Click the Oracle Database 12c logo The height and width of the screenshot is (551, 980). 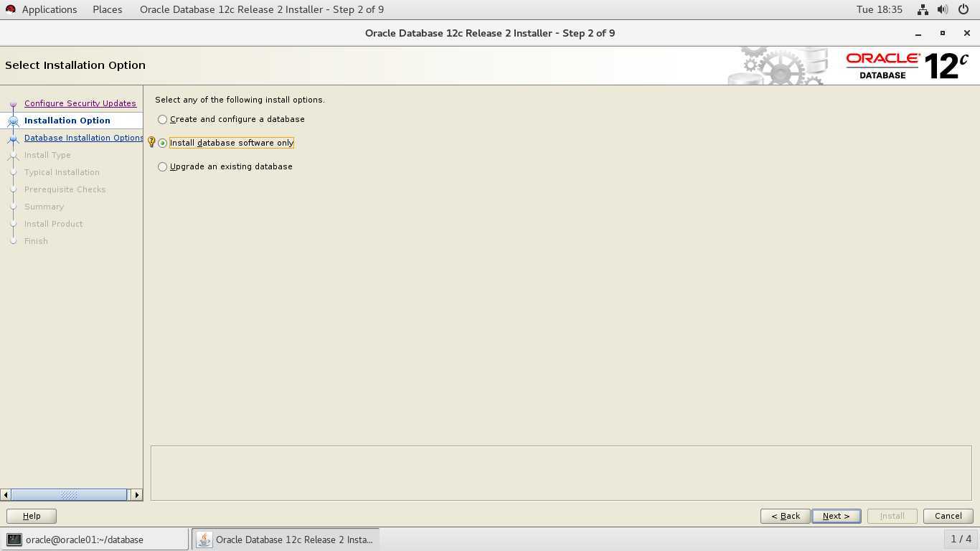pyautogui.click(x=908, y=66)
